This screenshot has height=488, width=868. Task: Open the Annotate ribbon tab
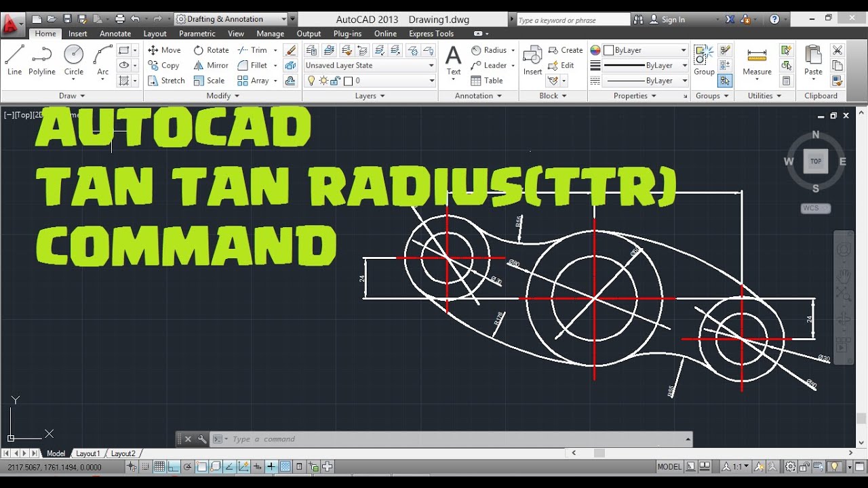coord(115,33)
